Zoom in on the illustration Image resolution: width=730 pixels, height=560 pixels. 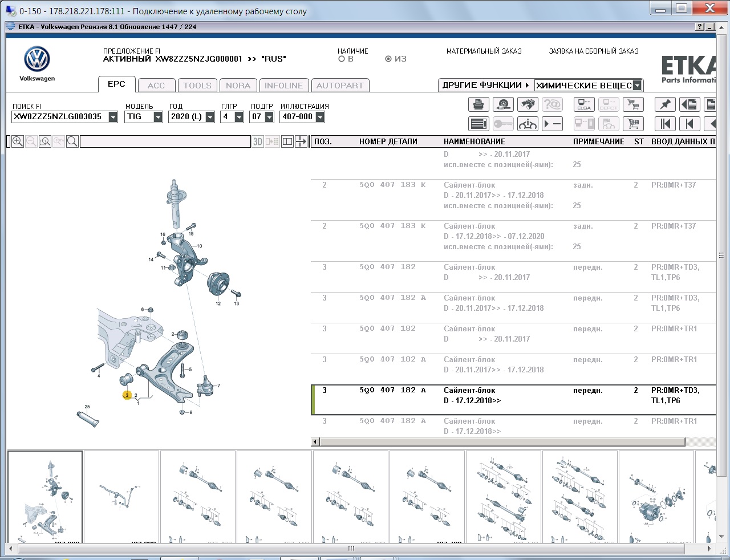point(18,141)
